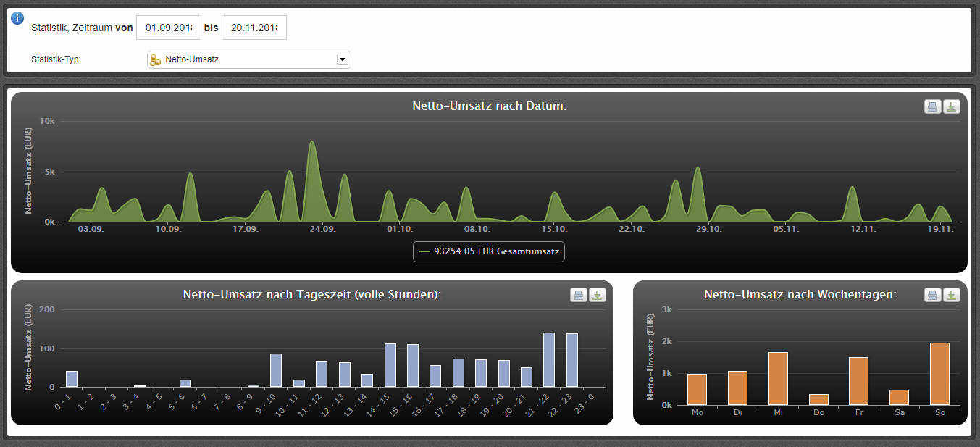Viewport: 980px width, 447px height.
Task: Open the Statistik-Typ dropdown arrow
Action: [x=343, y=59]
